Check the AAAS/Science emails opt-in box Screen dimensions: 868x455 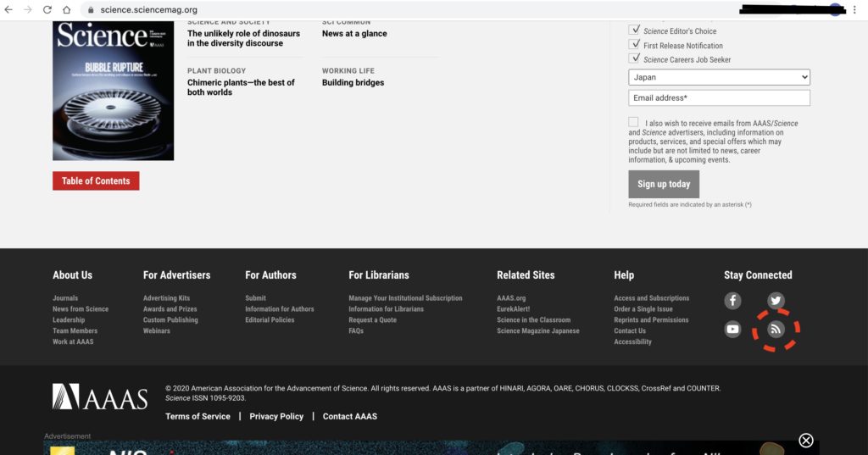point(633,122)
